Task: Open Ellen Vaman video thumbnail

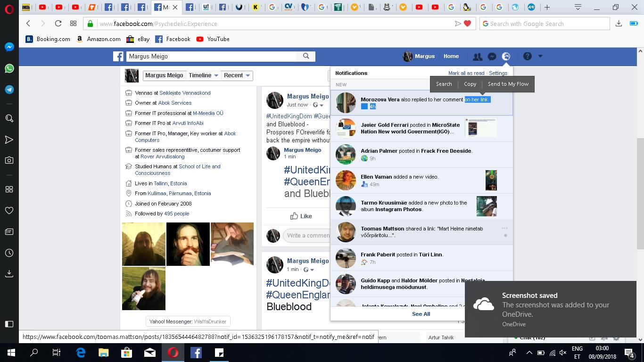Action: click(491, 180)
